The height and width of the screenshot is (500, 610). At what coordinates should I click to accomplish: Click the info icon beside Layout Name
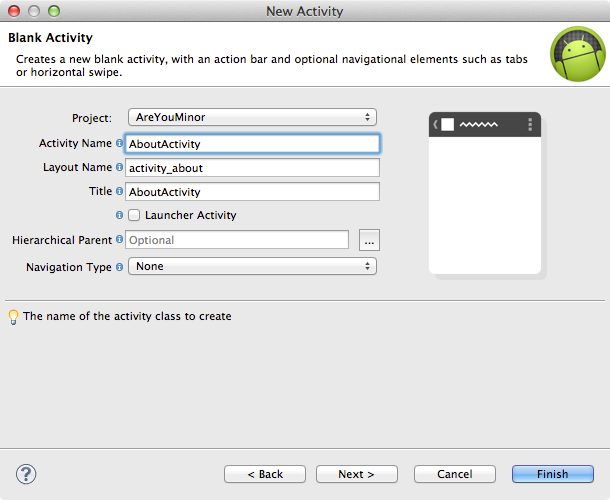tap(119, 167)
